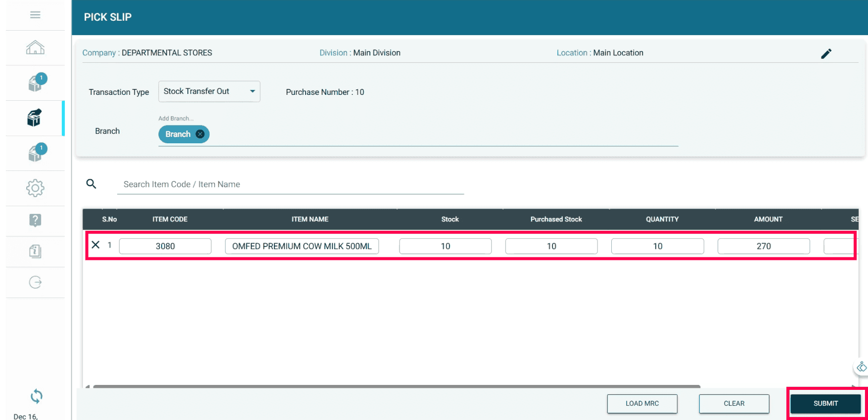Click the sync refresh icon
Image resolution: width=868 pixels, height=420 pixels.
pos(36,396)
